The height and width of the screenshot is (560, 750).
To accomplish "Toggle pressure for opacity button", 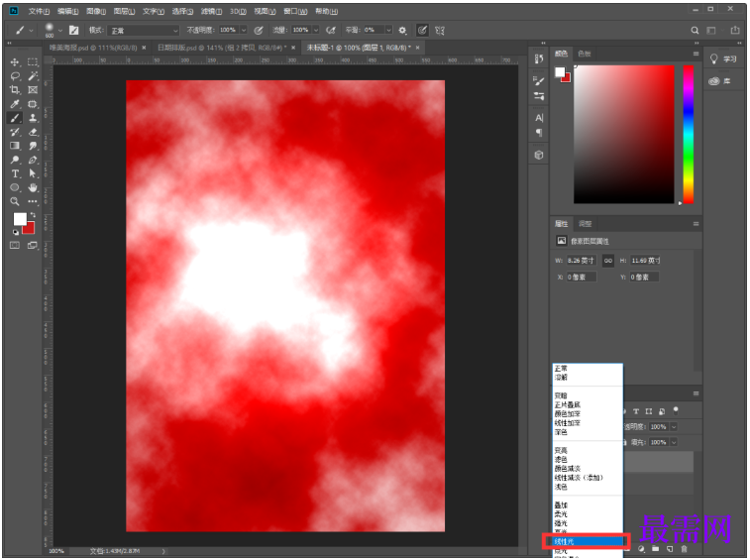I will [259, 30].
